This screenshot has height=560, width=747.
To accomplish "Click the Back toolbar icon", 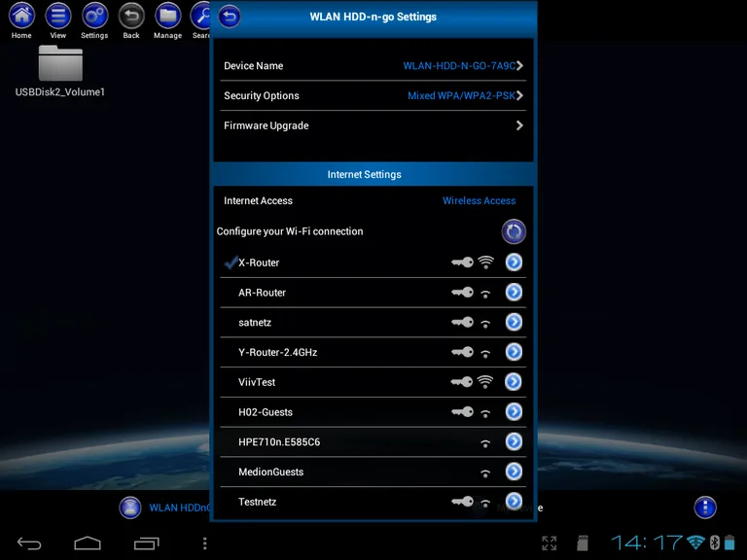I will (x=131, y=20).
